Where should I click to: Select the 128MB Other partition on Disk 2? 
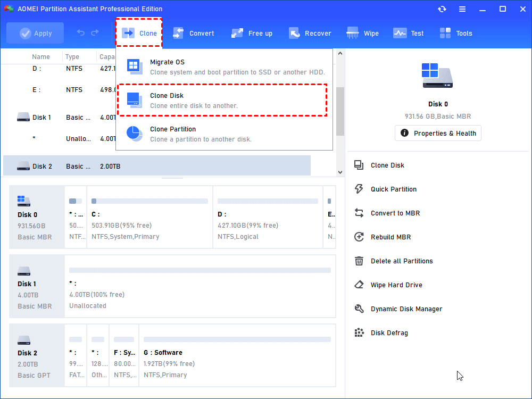tap(98, 355)
